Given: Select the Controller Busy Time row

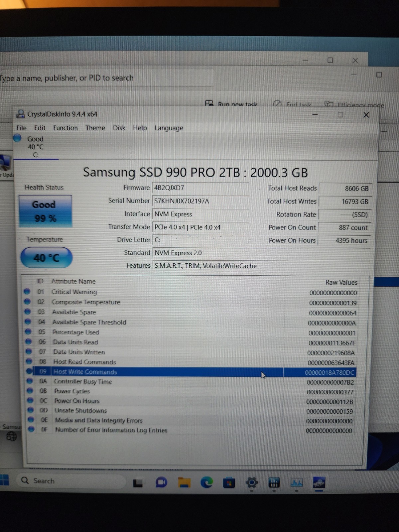Looking at the screenshot, I should point(191,382).
